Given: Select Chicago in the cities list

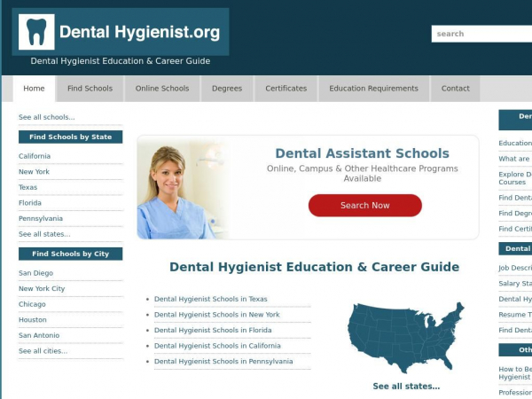Looking at the screenshot, I should click(x=32, y=304).
